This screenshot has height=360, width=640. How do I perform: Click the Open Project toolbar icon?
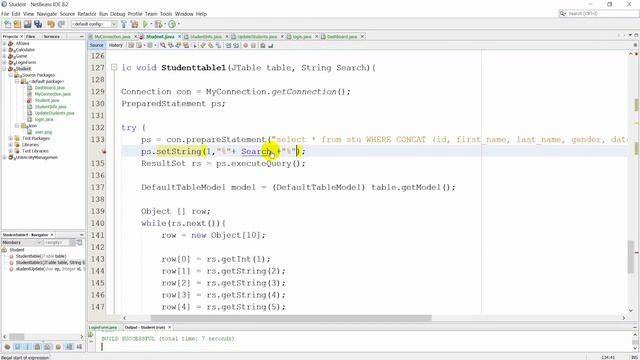coord(28,24)
